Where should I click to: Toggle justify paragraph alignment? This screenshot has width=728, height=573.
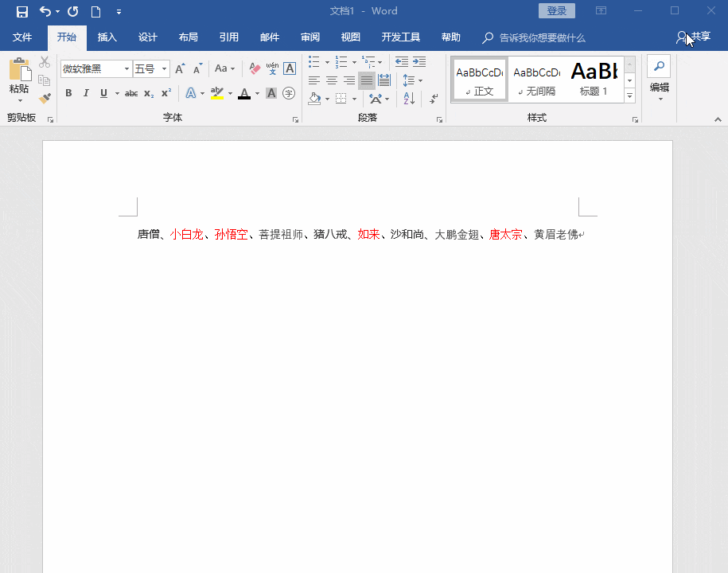coord(366,80)
